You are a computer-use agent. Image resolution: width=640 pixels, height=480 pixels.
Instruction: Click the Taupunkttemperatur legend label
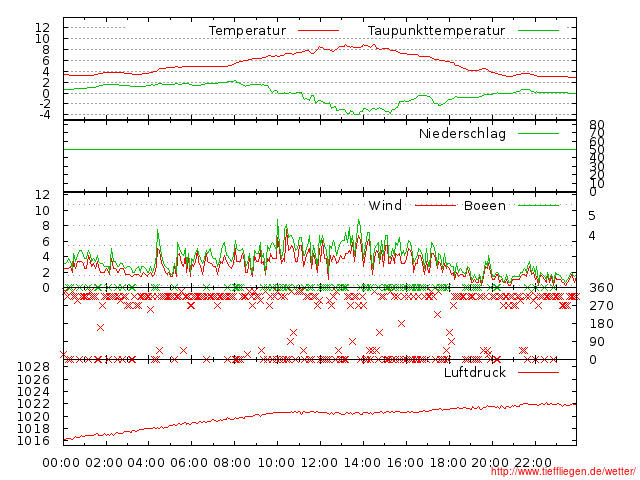[x=436, y=31]
